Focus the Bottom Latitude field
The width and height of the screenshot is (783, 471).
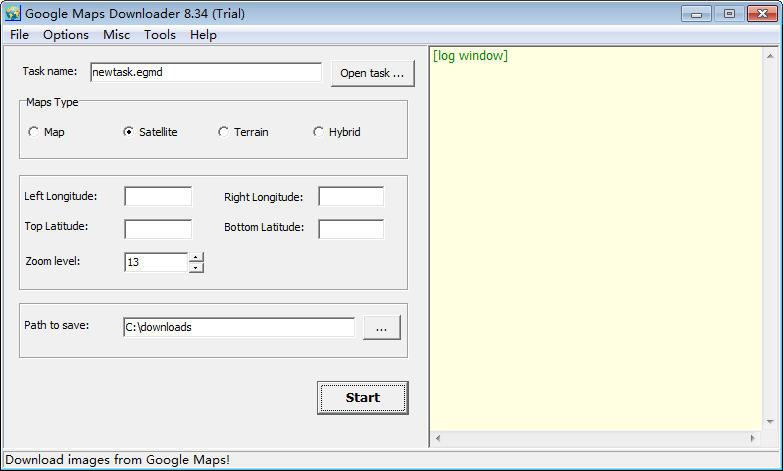click(351, 229)
